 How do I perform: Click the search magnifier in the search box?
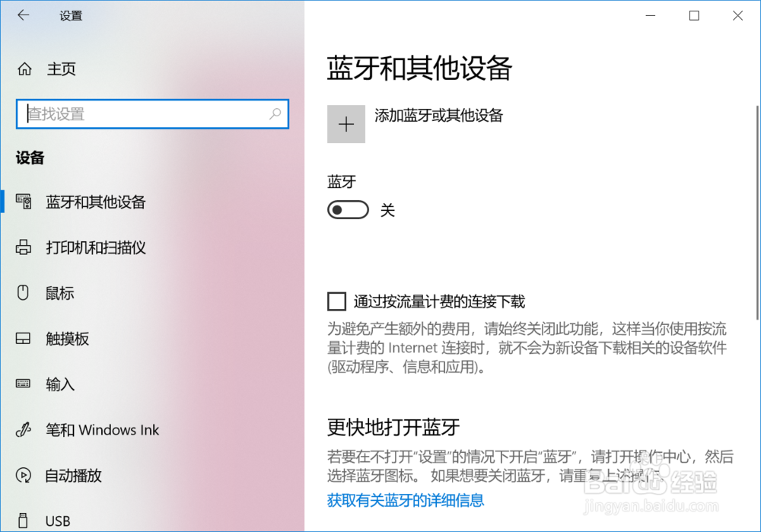tap(275, 113)
